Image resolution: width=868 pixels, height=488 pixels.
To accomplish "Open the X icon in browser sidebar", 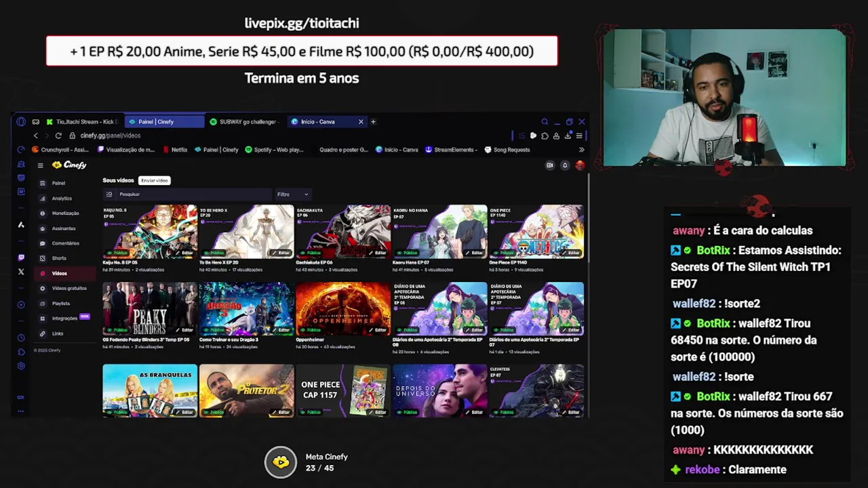I will [x=21, y=272].
